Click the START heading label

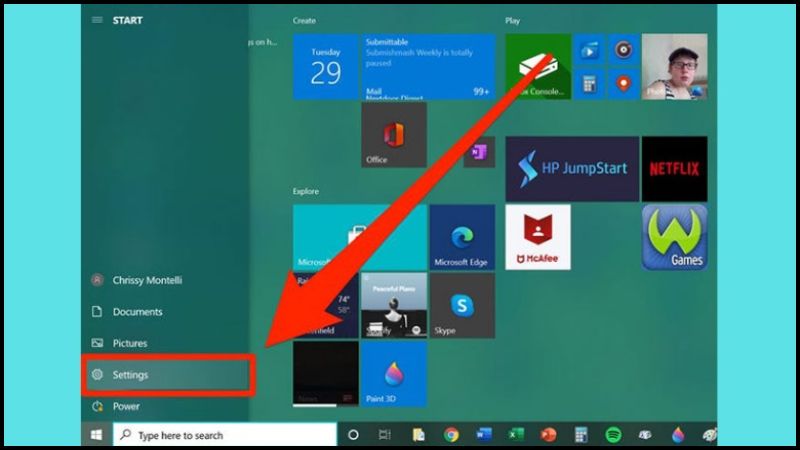pyautogui.click(x=128, y=20)
